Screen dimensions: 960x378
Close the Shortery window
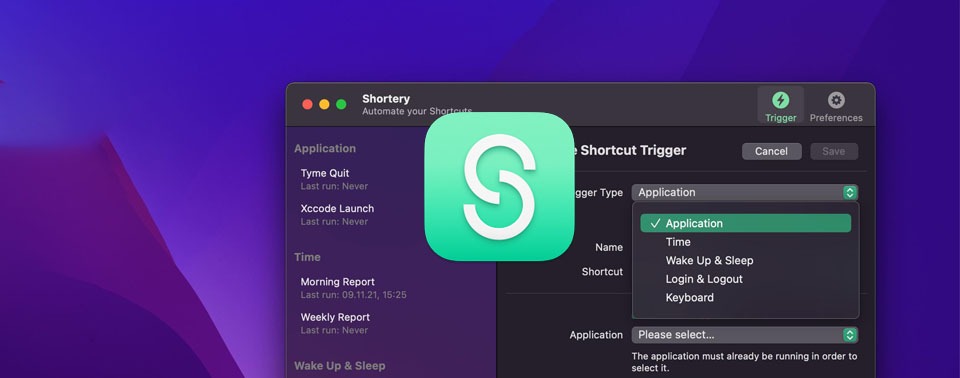pos(307,105)
